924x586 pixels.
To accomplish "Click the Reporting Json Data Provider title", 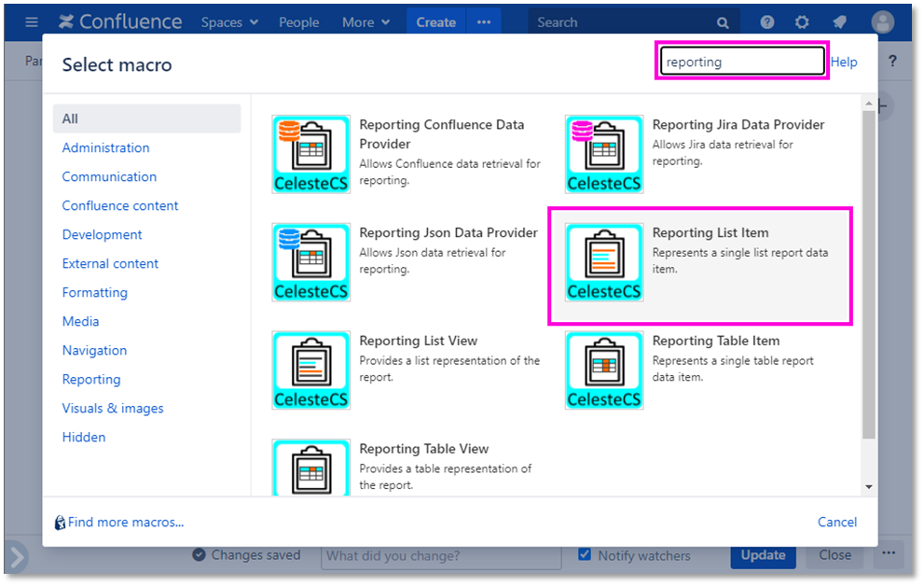I will [448, 233].
